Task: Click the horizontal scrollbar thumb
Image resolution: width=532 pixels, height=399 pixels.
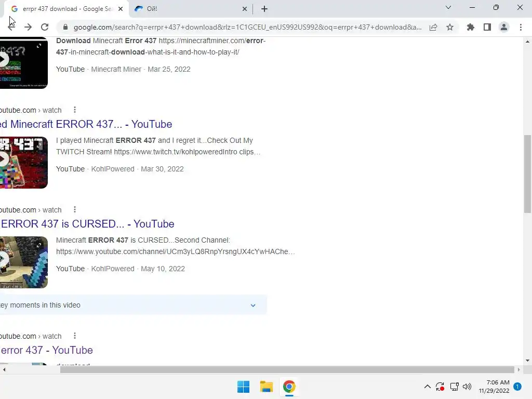Action: [287, 369]
